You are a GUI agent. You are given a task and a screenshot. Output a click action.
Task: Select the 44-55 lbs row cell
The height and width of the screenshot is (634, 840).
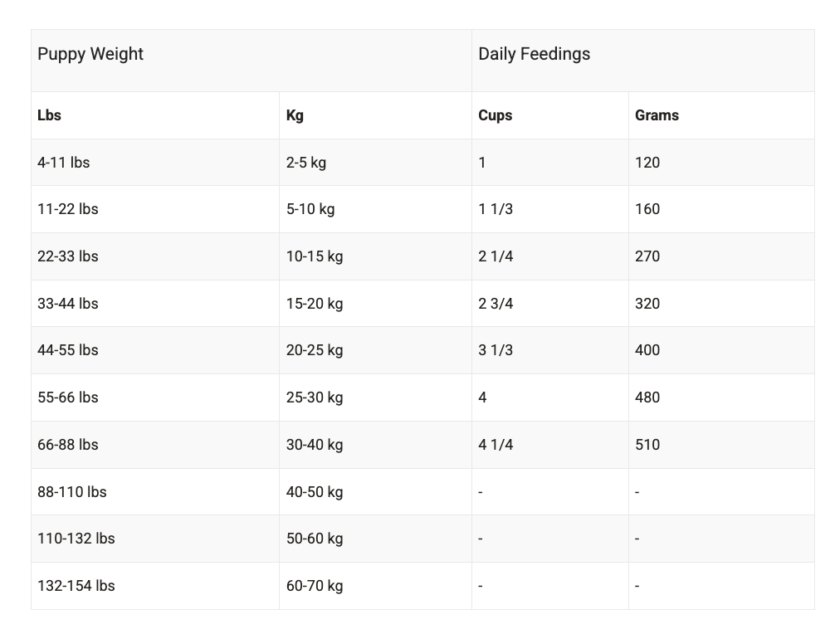point(67,350)
